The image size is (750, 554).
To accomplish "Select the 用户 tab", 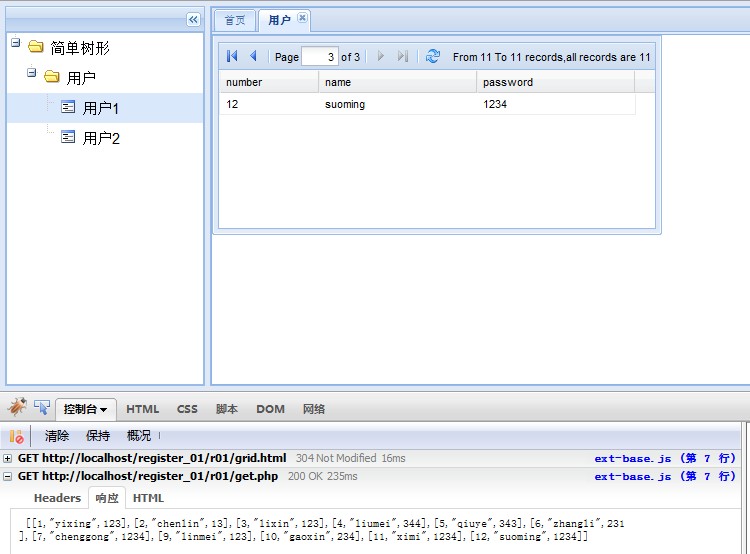I will [x=279, y=21].
